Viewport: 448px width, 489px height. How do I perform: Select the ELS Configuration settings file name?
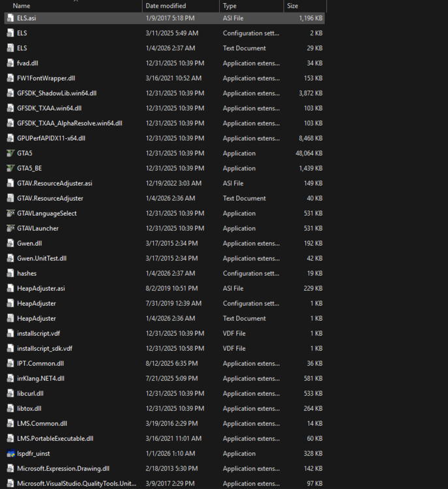(x=22, y=33)
